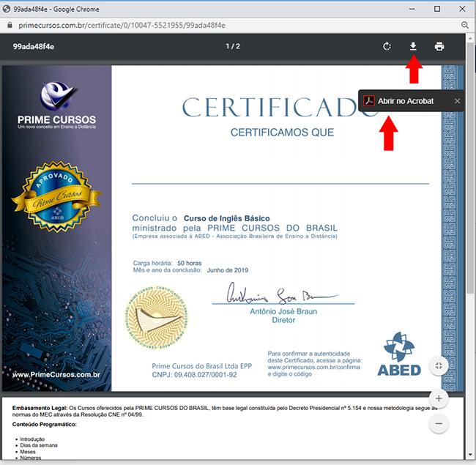Click the red Acrobat PDF icon
The image size is (476, 465).
(370, 101)
